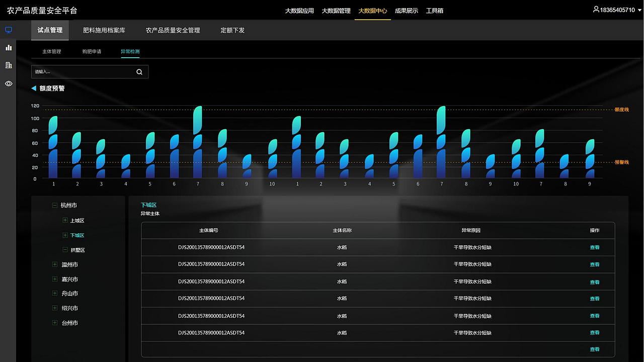The image size is (644, 362).
Task: Click 查看 in the third table row
Action: [595, 283]
